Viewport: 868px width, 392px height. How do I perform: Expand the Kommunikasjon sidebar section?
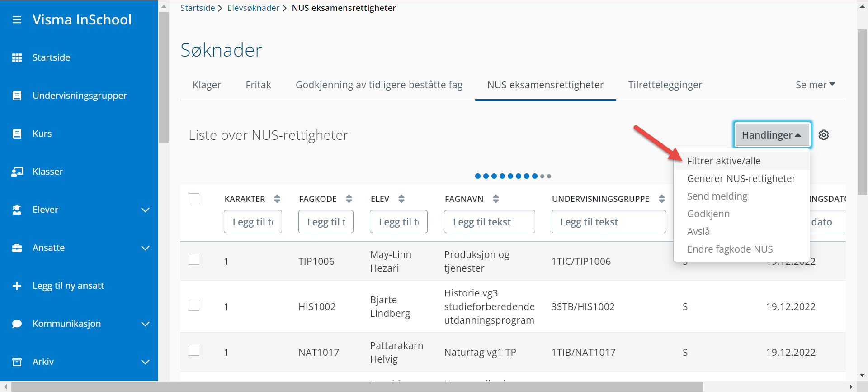tap(145, 324)
